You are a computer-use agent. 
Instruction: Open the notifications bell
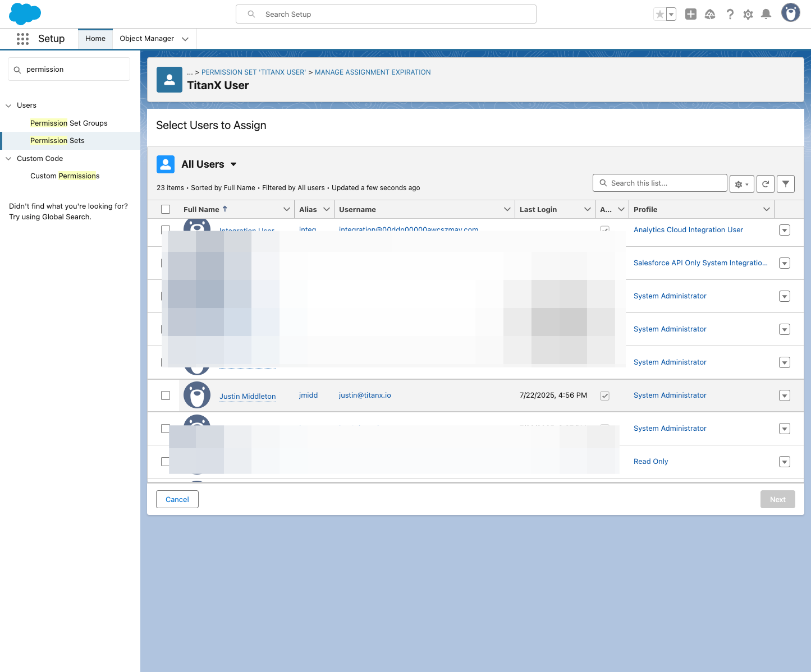point(766,14)
